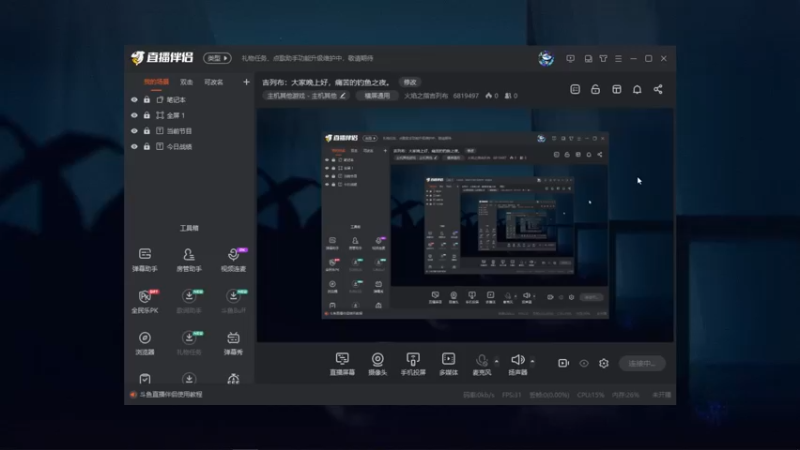Open the 弹幕助手 tool
Viewport: 800px width, 450px height.
click(x=145, y=259)
